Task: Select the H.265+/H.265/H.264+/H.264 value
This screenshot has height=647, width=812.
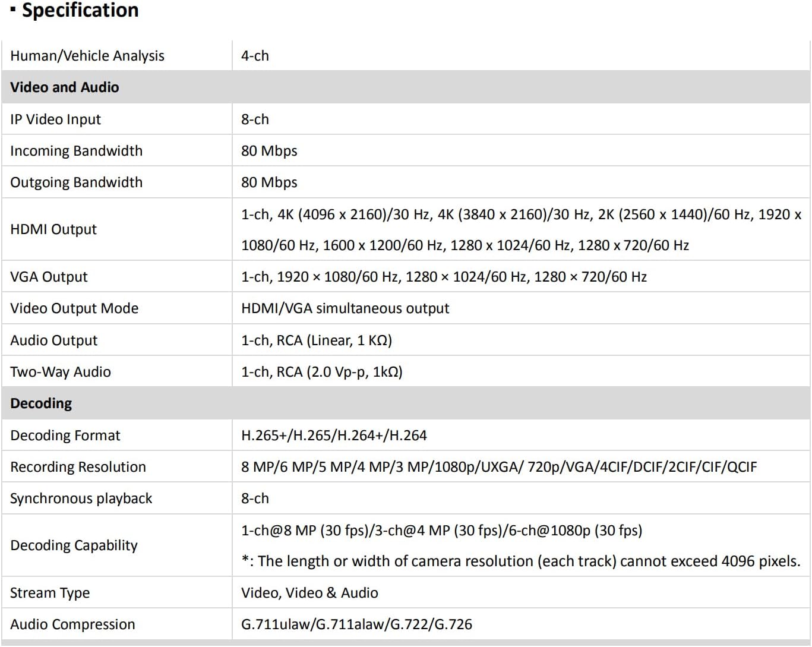Action: [x=334, y=435]
